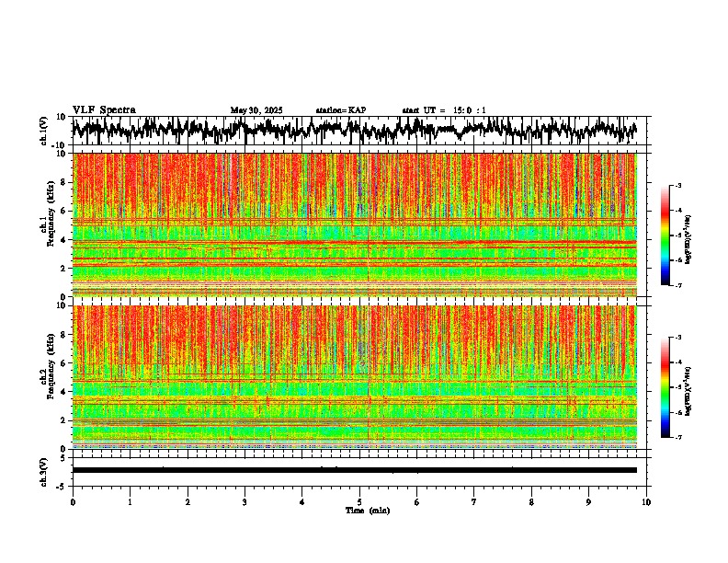Viewport: 728px width, 563px height.
Task: Click the ch.1 voltage waveform trace
Action: click(x=355, y=129)
